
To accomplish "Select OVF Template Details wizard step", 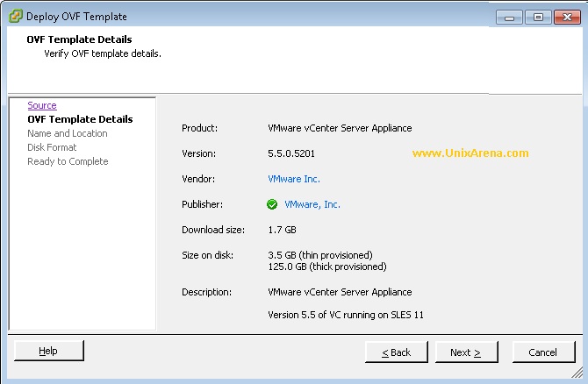I will coord(80,119).
